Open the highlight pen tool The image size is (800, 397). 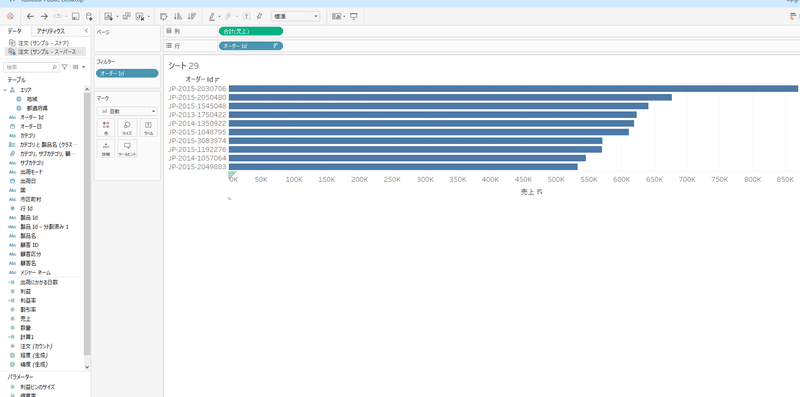212,16
